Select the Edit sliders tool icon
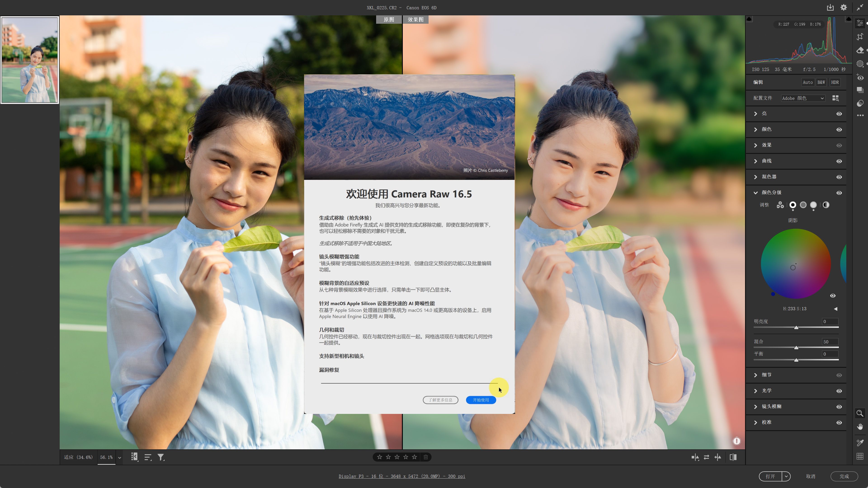The height and width of the screenshot is (488, 868). click(x=860, y=23)
